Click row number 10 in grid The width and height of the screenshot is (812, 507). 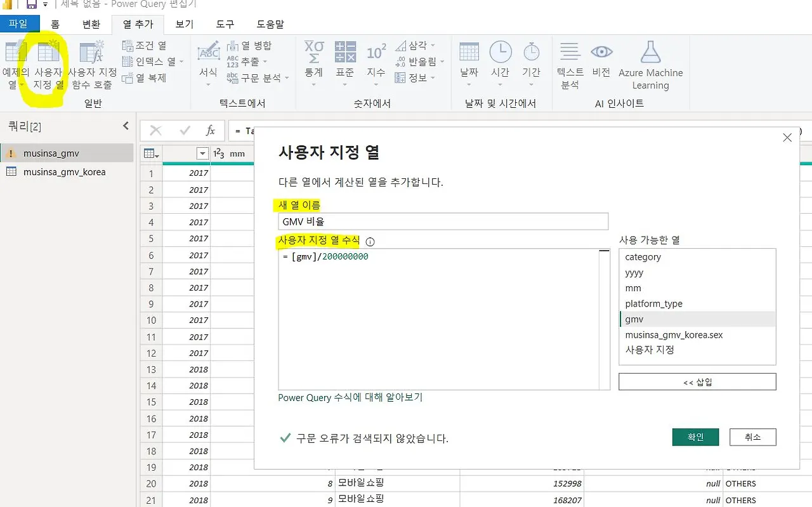[x=151, y=320]
